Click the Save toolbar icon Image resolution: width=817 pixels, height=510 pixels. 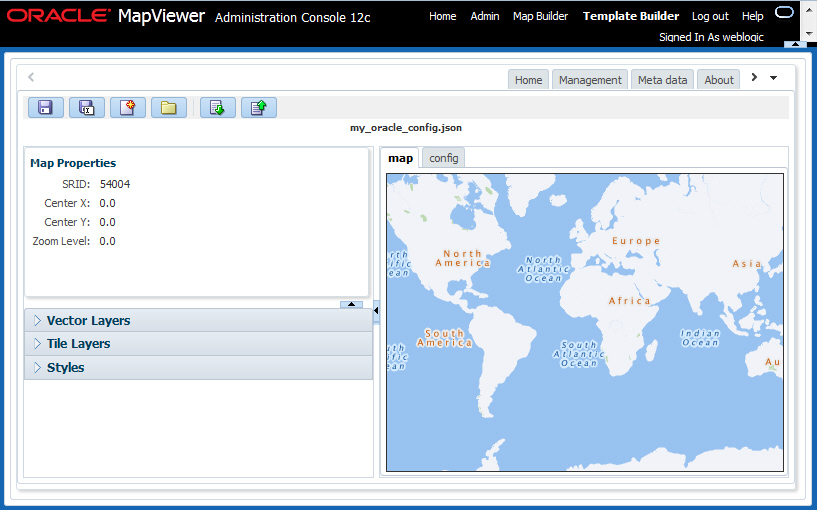tap(46, 108)
